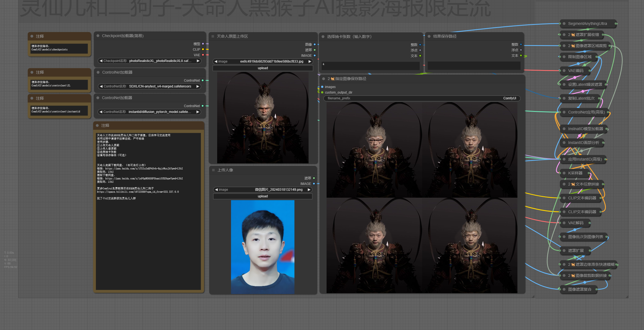Image resolution: width=644 pixels, height=330 pixels.
Task: Toggle collapse dot on Checkpoint加载器(简易) node
Action: pyautogui.click(x=98, y=36)
